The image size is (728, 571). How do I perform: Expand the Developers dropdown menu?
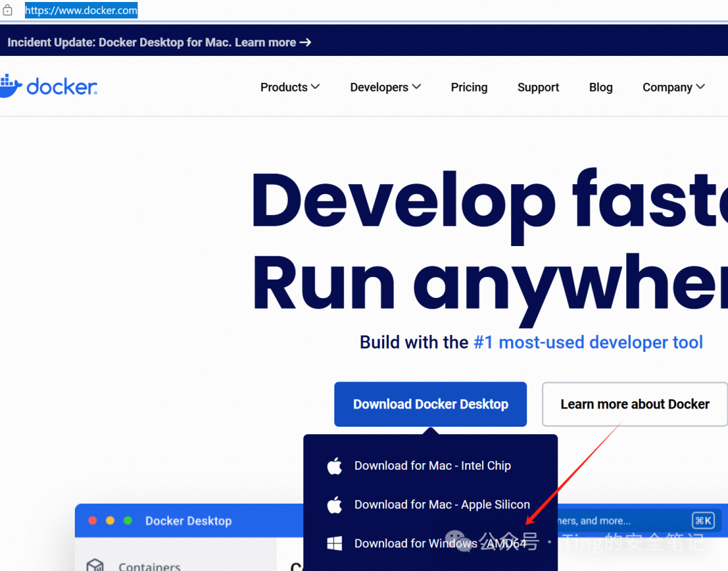[x=386, y=87]
